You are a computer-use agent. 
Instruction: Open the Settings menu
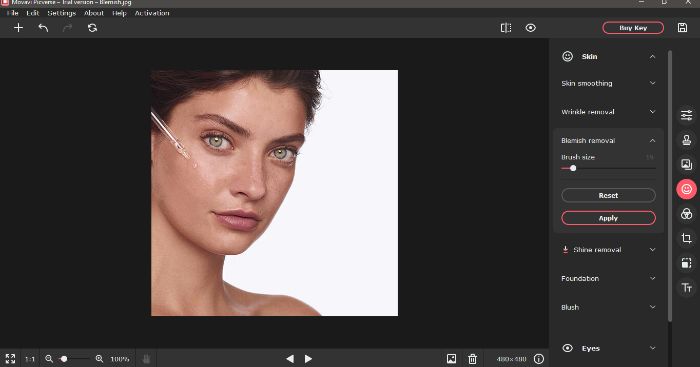coord(62,13)
